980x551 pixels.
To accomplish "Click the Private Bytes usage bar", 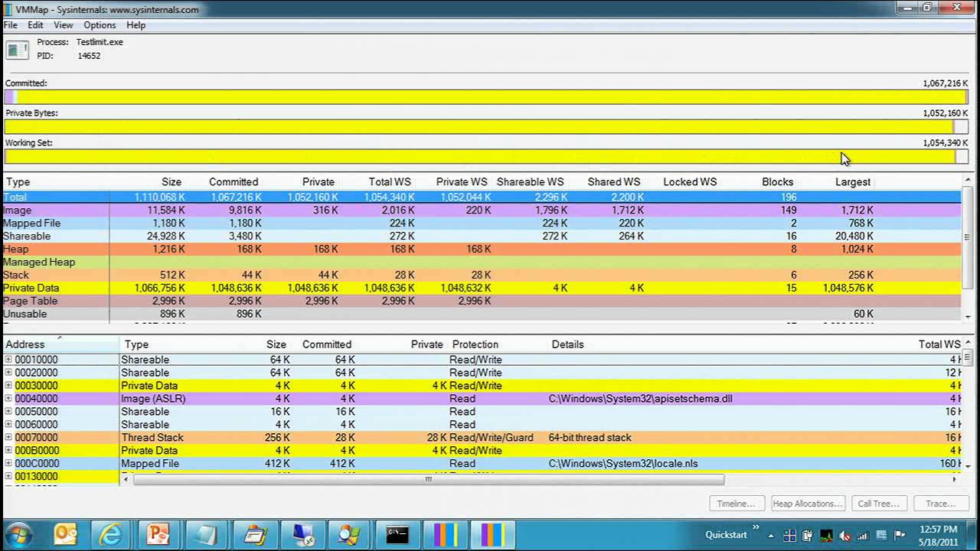I will (x=486, y=127).
